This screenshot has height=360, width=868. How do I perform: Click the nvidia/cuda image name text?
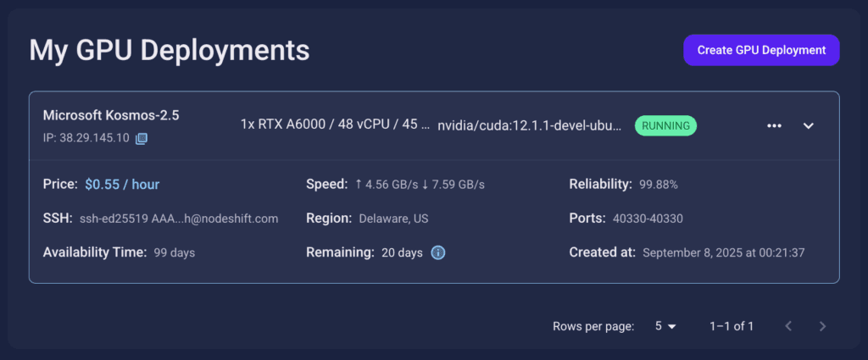click(x=530, y=125)
